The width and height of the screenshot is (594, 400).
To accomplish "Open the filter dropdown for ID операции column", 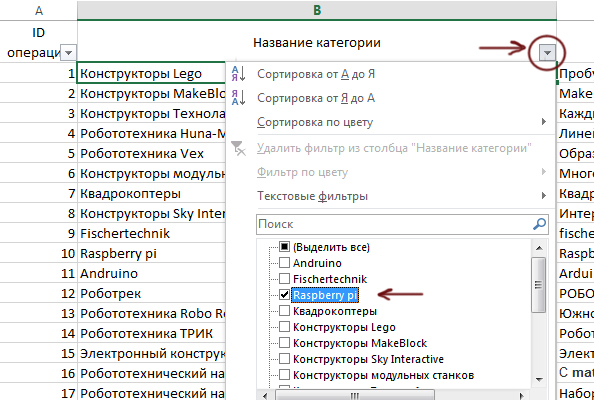I will 68,53.
